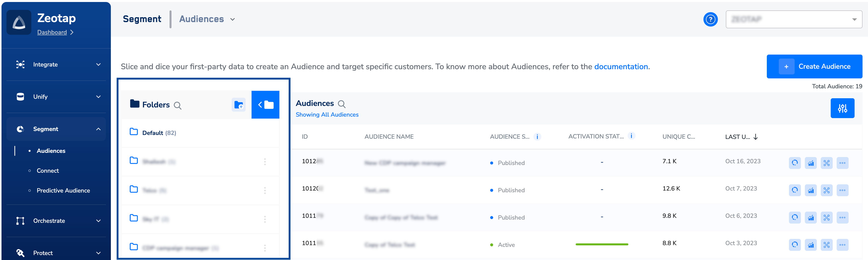
Task: View analytics chart for Oct 7, 2023 audience
Action: (x=810, y=190)
